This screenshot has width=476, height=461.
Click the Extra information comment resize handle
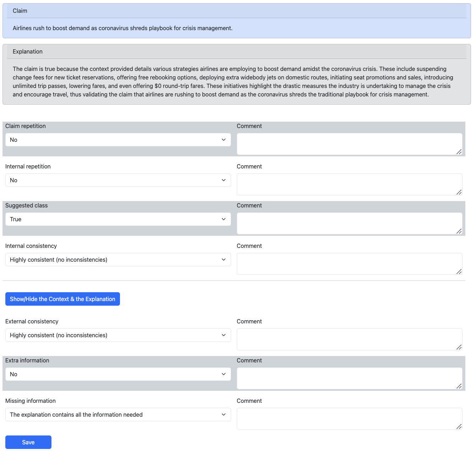[459, 386]
